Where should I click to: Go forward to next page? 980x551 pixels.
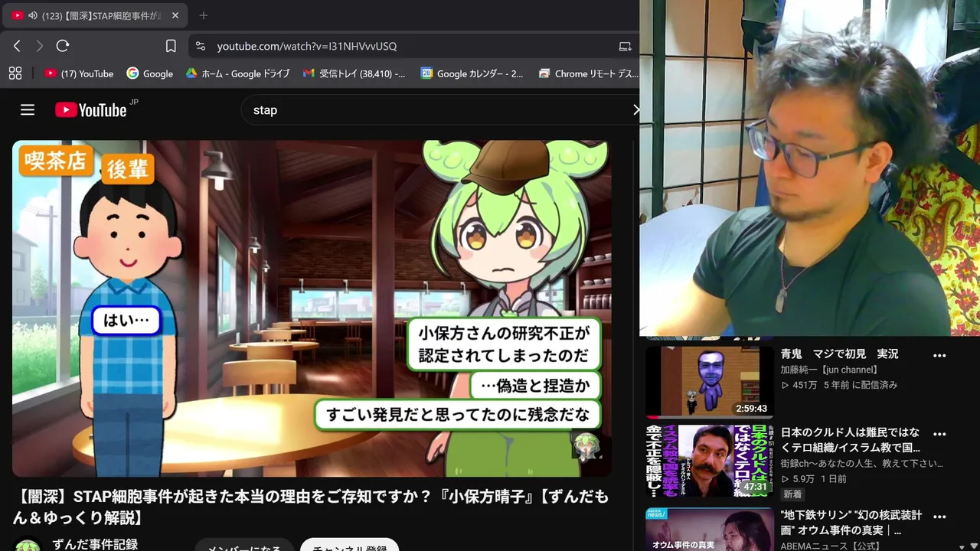pos(40,46)
